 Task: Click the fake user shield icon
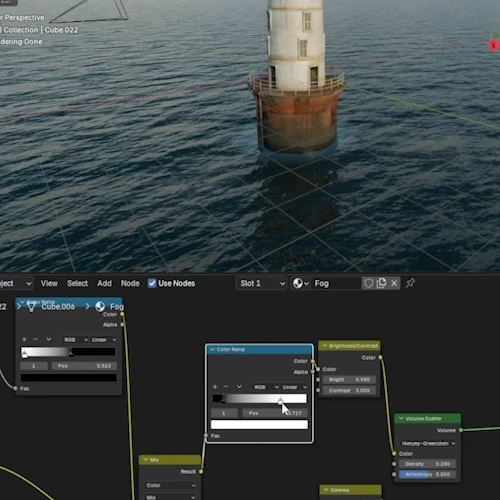[x=368, y=283]
